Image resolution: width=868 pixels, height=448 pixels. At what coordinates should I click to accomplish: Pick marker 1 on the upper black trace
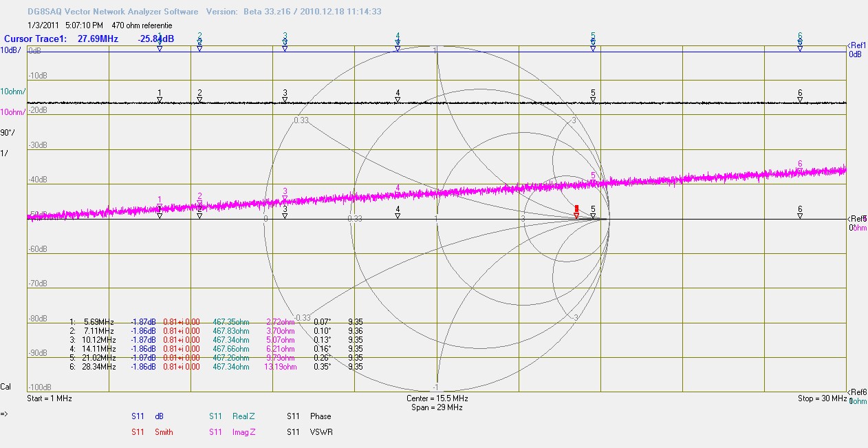click(x=160, y=96)
